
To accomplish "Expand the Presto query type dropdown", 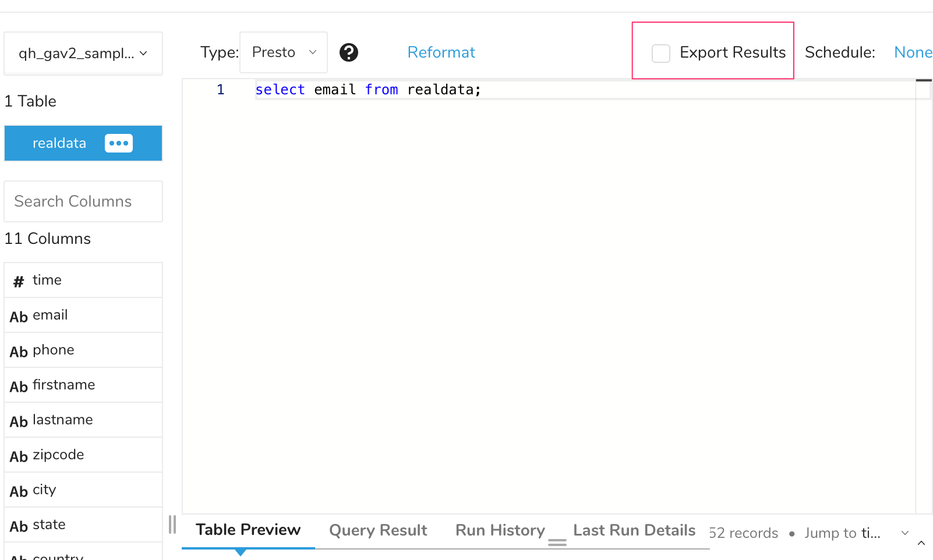I will (284, 52).
